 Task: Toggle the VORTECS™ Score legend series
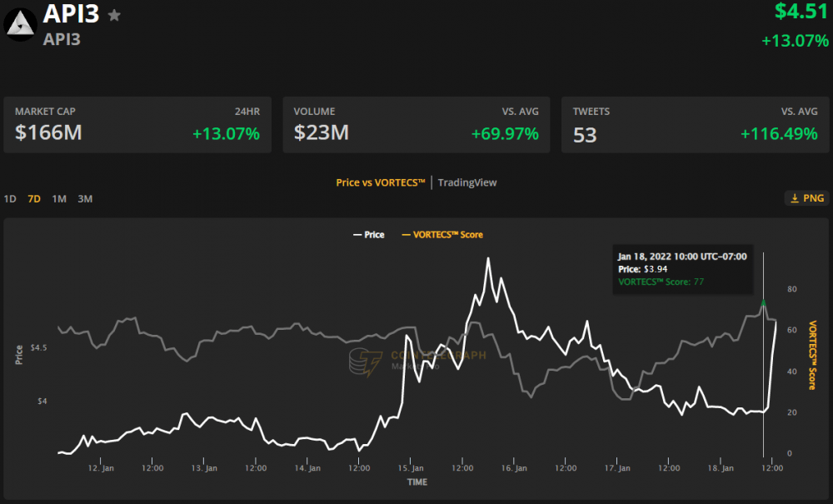point(442,235)
